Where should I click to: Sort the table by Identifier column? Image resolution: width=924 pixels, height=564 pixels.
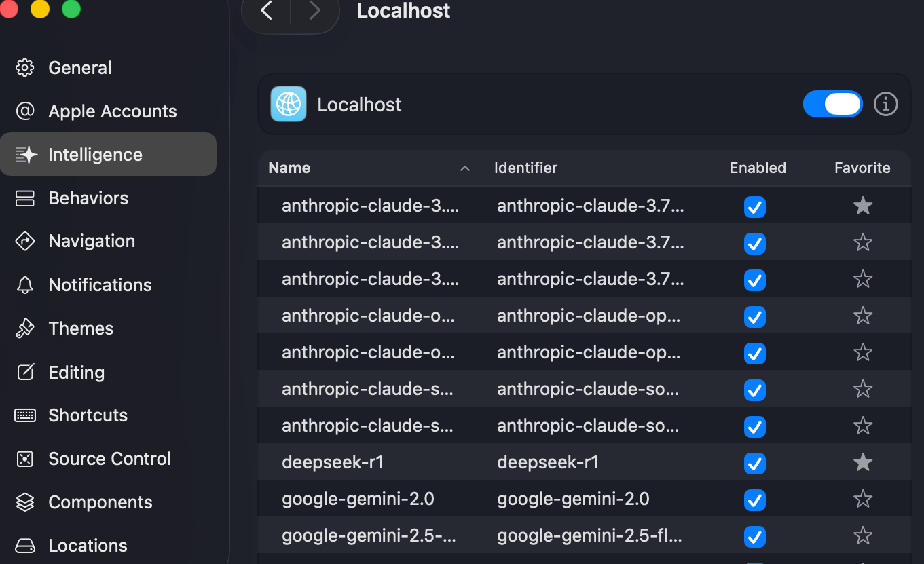pyautogui.click(x=525, y=168)
